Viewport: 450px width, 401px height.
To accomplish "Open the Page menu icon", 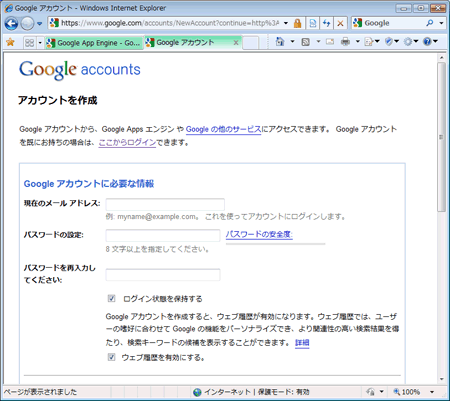I will click(x=372, y=42).
